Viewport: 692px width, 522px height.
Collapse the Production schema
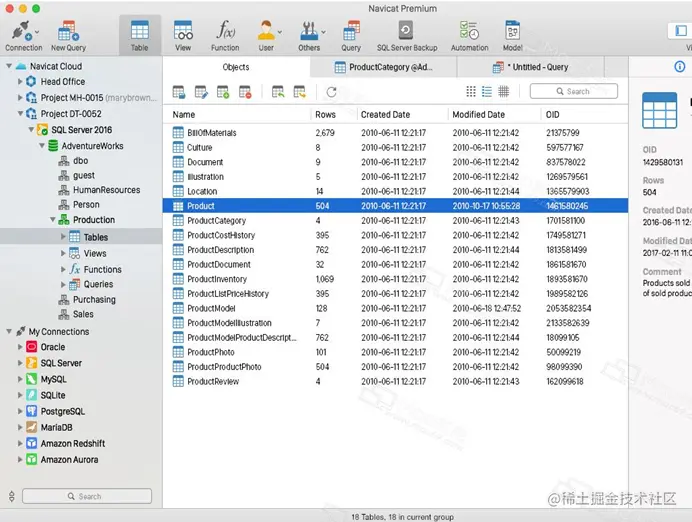pos(53,219)
